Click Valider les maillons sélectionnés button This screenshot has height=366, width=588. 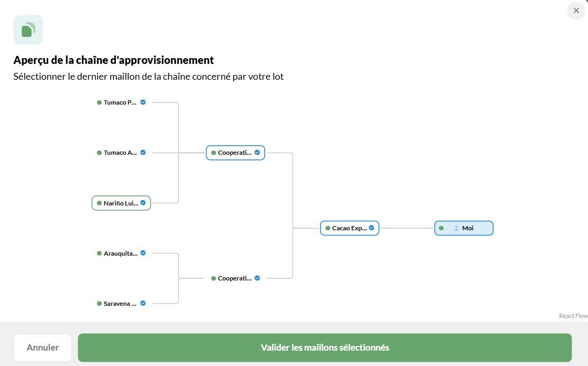point(325,348)
